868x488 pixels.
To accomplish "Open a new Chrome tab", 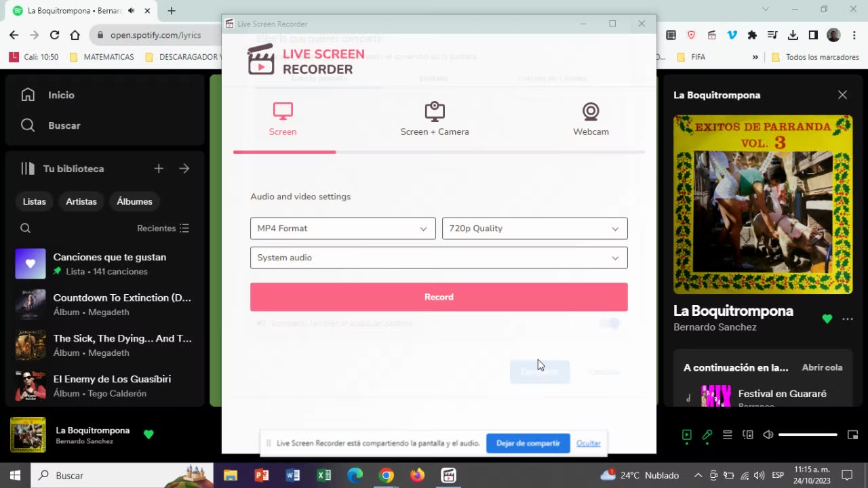I will (x=172, y=11).
